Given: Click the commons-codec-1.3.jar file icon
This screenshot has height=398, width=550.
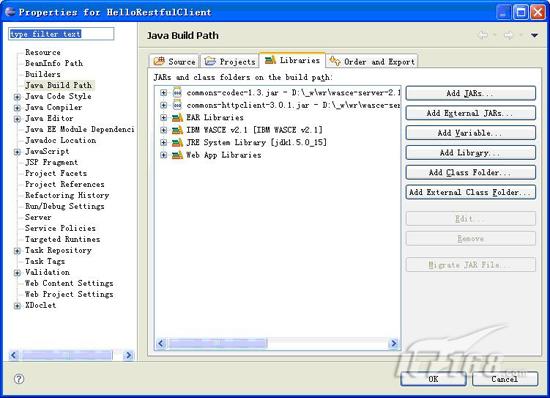Looking at the screenshot, I should click(x=177, y=93).
